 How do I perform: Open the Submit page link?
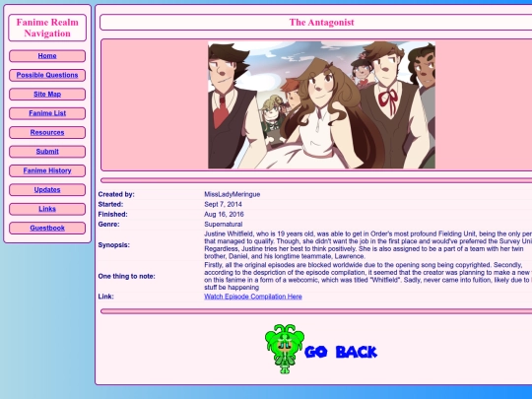(x=47, y=152)
